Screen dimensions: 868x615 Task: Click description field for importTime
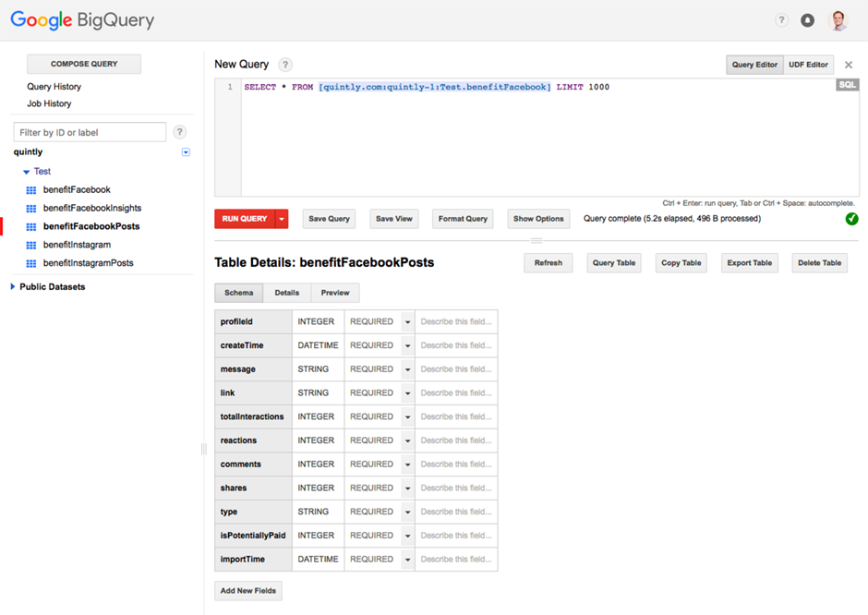click(x=456, y=560)
